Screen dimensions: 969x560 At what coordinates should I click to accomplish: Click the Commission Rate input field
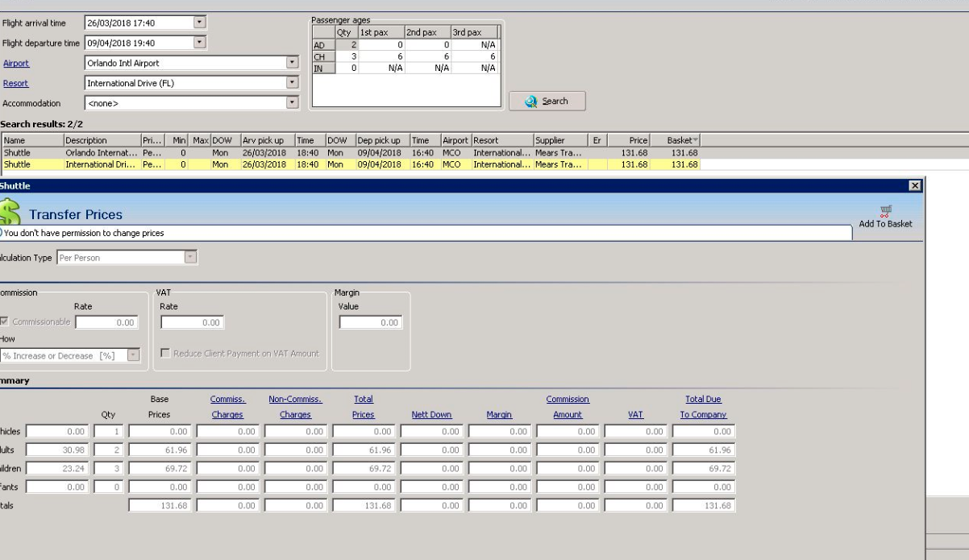[106, 322]
